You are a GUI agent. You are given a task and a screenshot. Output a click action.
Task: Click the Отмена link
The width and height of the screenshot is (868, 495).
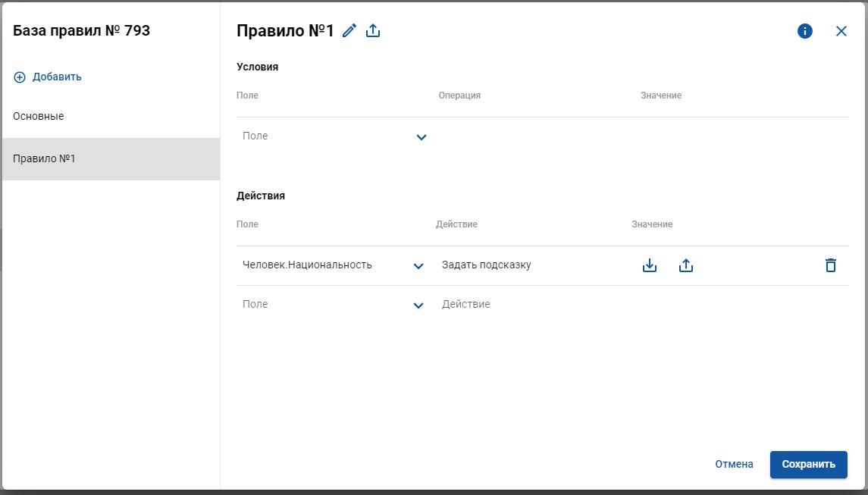point(734,465)
